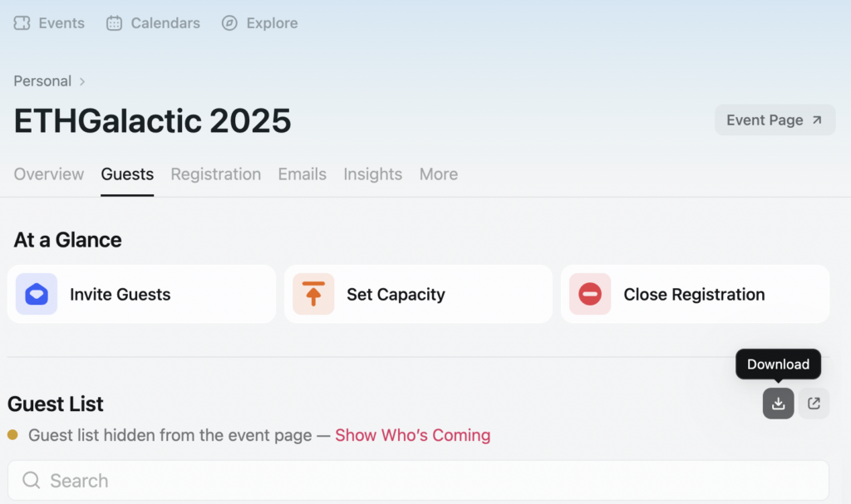Image resolution: width=851 pixels, height=504 pixels.
Task: Click Show Who's Coming link
Action: point(412,435)
